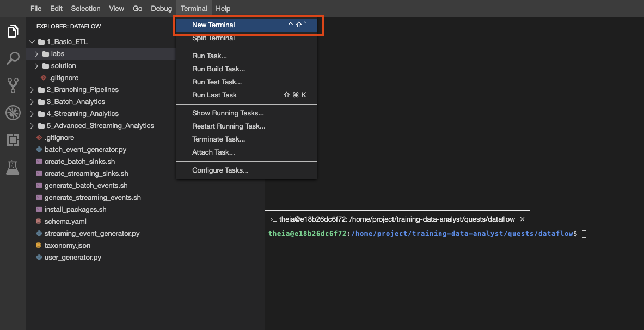The image size is (644, 330).
Task: Open the Explorer files icon in sidebar
Action: [13, 32]
